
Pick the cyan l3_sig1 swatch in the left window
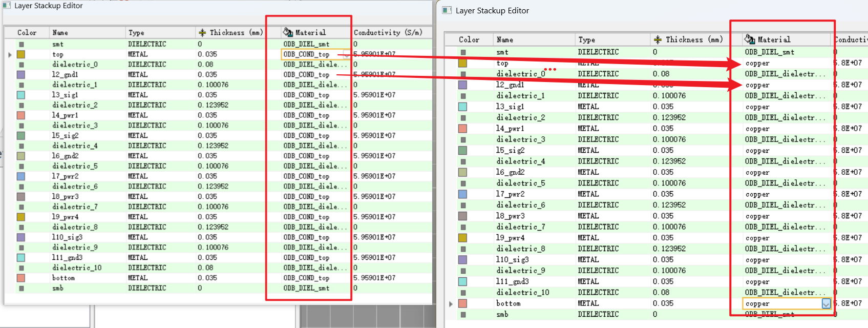(21, 95)
